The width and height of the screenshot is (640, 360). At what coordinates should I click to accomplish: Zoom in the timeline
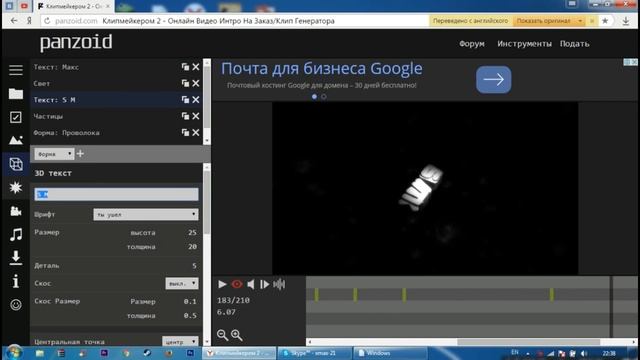point(237,335)
